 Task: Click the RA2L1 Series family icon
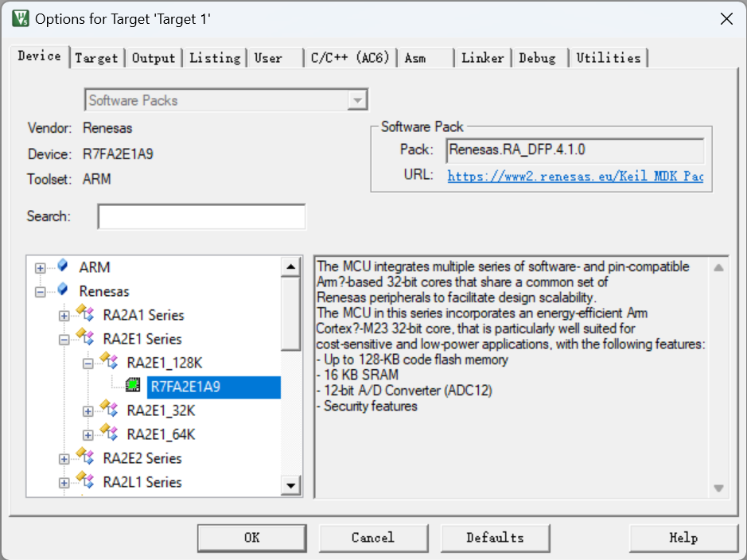click(85, 480)
